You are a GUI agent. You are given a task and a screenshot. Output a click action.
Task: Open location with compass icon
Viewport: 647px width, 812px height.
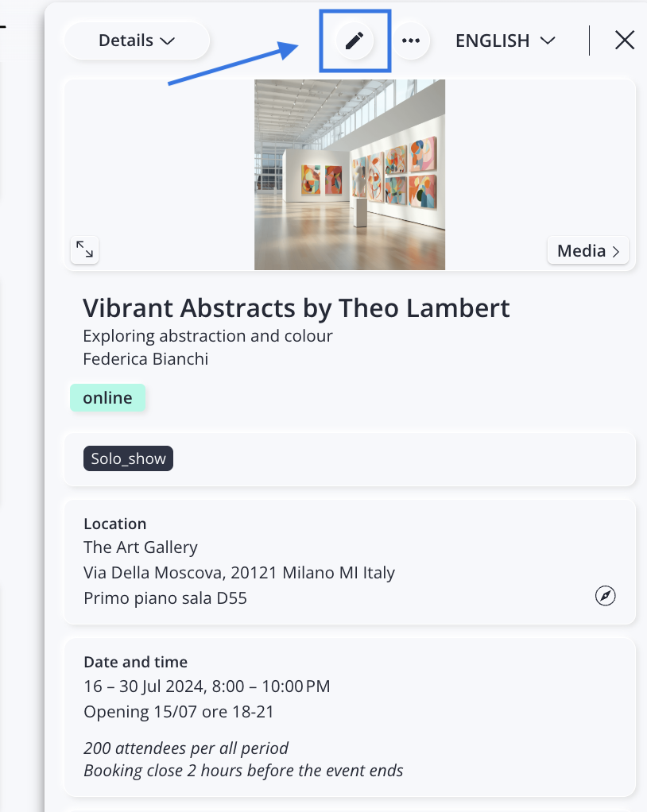pyautogui.click(x=605, y=596)
